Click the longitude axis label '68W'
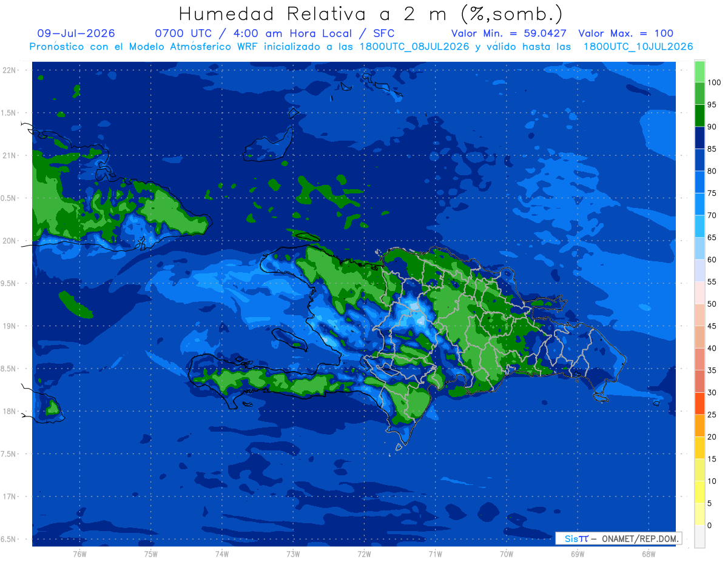This screenshot has width=728, height=562. (x=648, y=554)
